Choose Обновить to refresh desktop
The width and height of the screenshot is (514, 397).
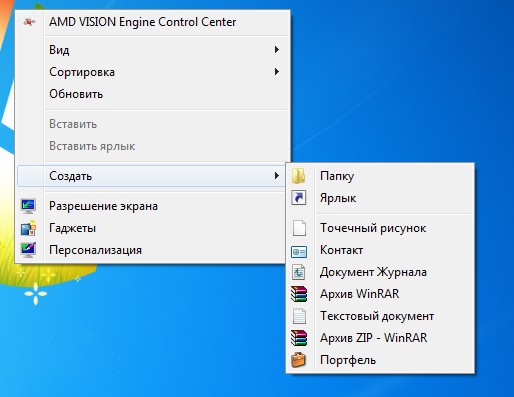click(x=153, y=94)
